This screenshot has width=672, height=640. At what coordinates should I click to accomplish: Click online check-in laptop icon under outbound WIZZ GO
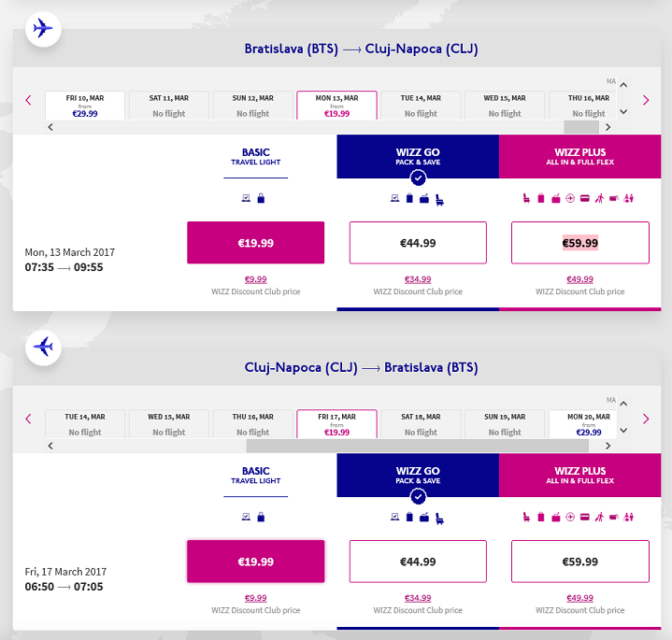click(x=395, y=198)
